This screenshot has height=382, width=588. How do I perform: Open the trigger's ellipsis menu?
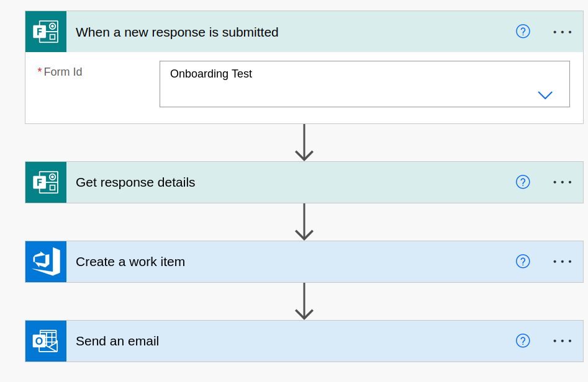562,32
